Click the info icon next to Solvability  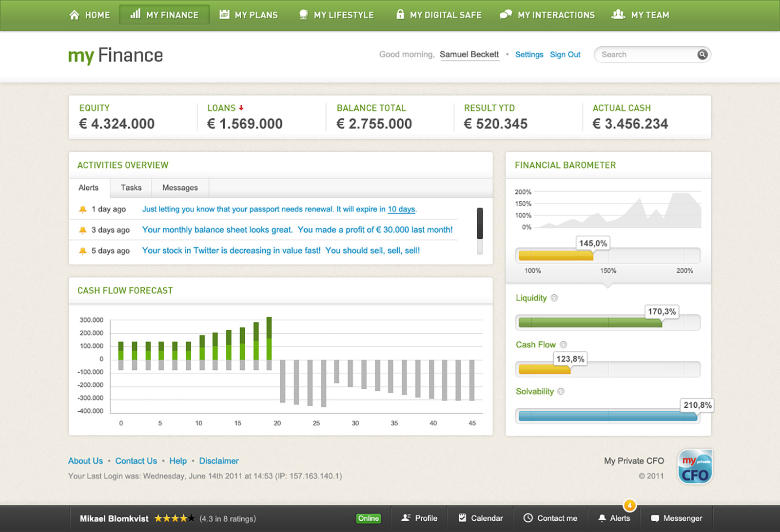coord(561,391)
